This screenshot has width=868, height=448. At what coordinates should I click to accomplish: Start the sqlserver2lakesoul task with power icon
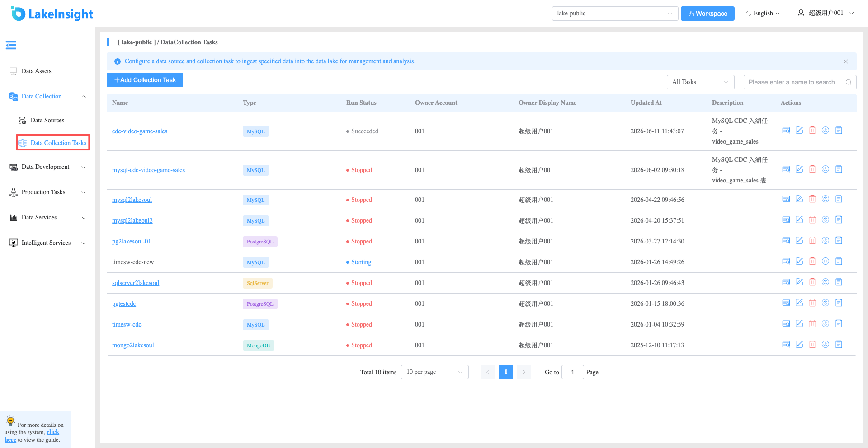click(826, 282)
